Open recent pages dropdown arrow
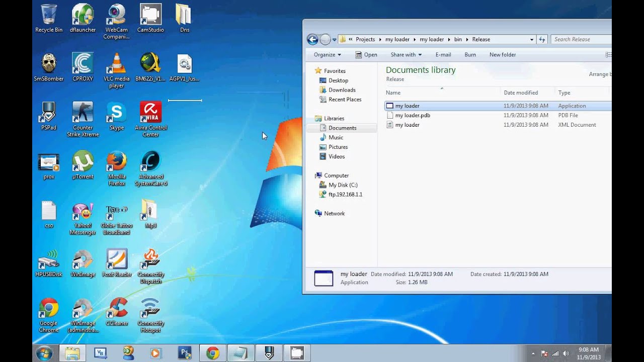The width and height of the screenshot is (644, 362). click(x=334, y=40)
